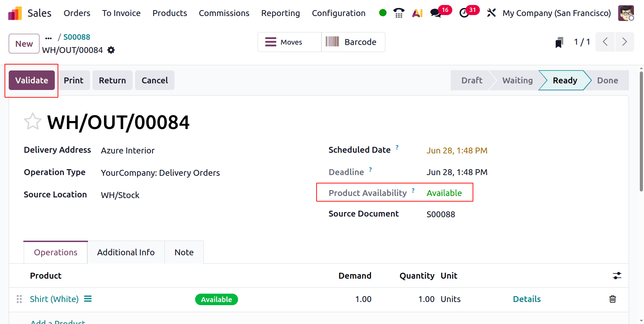Click the Delivery Address field Azure Interior
The height and width of the screenshot is (324, 644).
[128, 150]
